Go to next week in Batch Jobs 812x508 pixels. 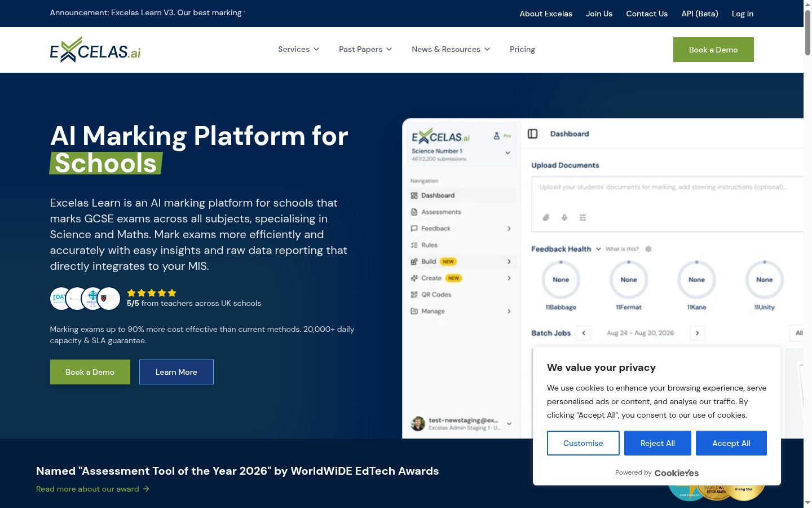[698, 333]
